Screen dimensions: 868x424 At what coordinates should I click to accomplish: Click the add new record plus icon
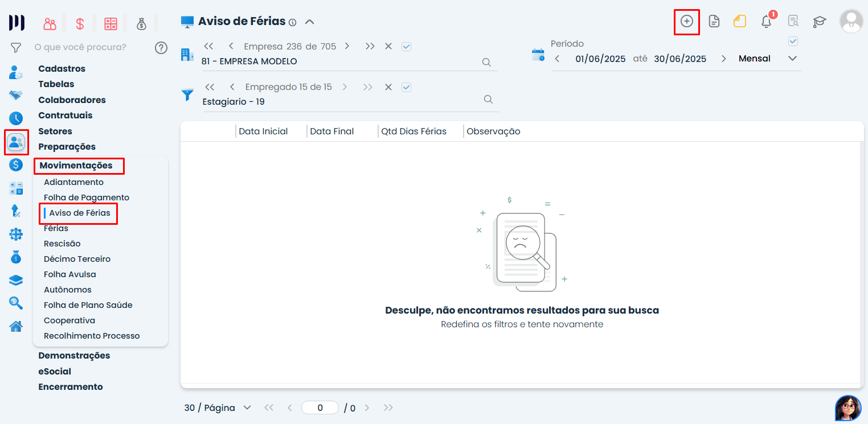tap(686, 22)
